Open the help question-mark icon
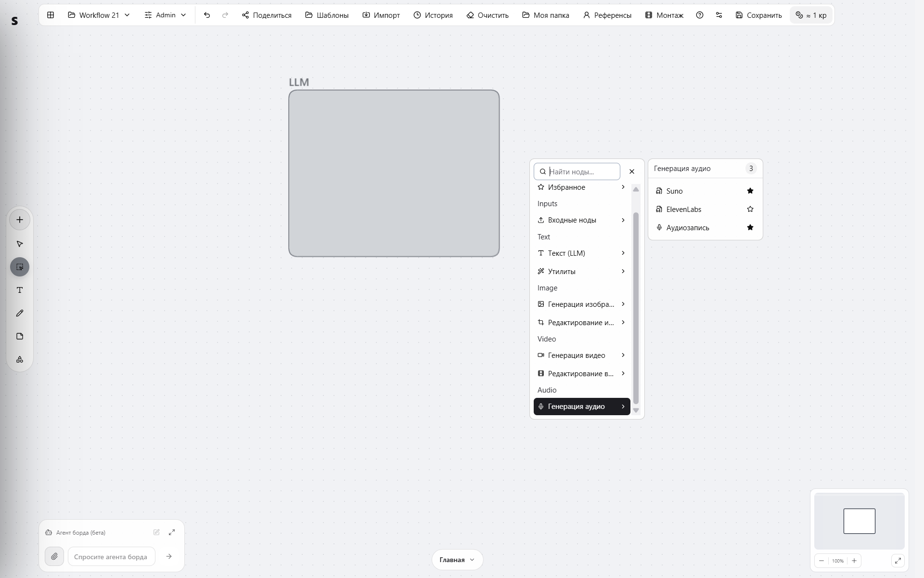The height and width of the screenshot is (578, 924). pos(700,15)
